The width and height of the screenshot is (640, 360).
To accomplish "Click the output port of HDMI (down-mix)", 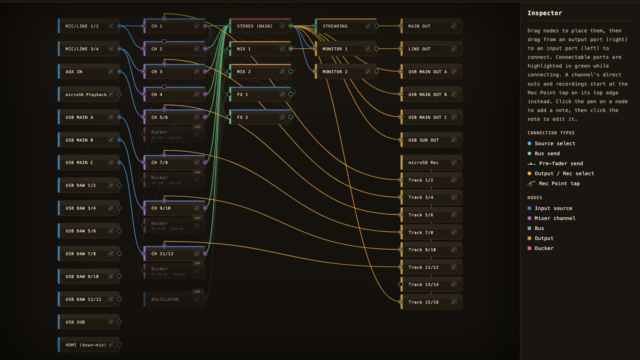I will pyautogui.click(x=119, y=345).
